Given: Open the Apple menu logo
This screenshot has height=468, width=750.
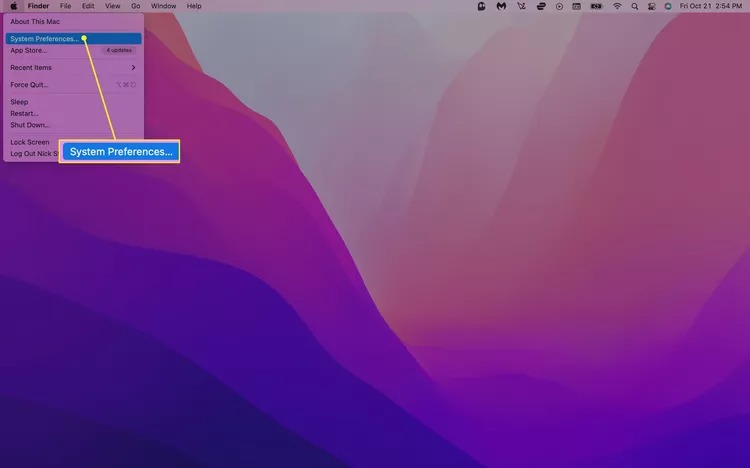Looking at the screenshot, I should pos(14,6).
